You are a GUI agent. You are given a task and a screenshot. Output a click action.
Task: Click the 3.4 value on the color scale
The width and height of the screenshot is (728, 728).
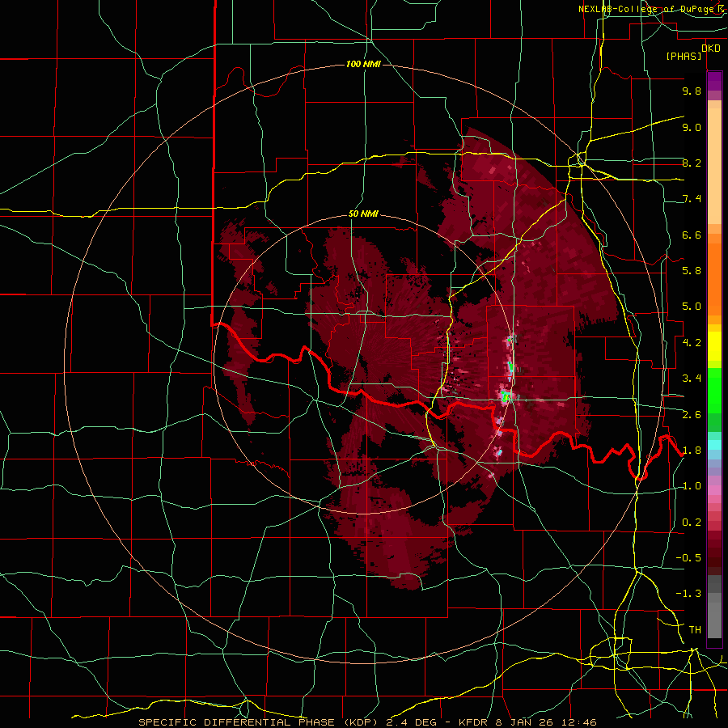coord(692,379)
